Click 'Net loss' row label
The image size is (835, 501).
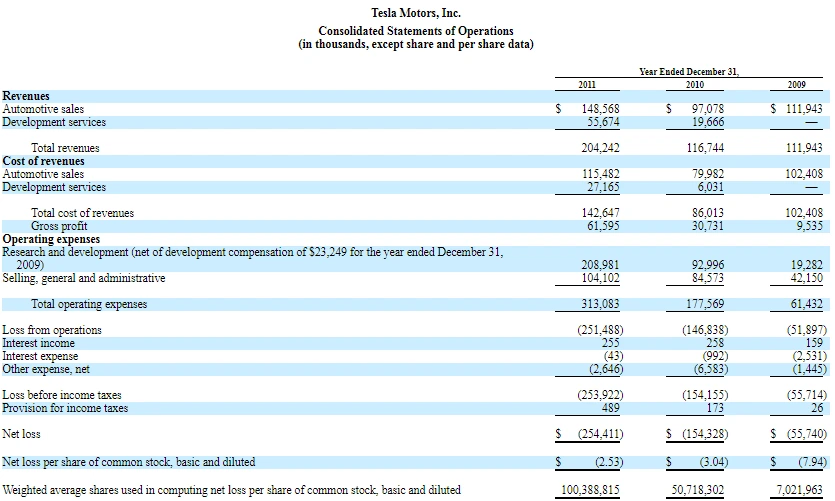[21, 434]
